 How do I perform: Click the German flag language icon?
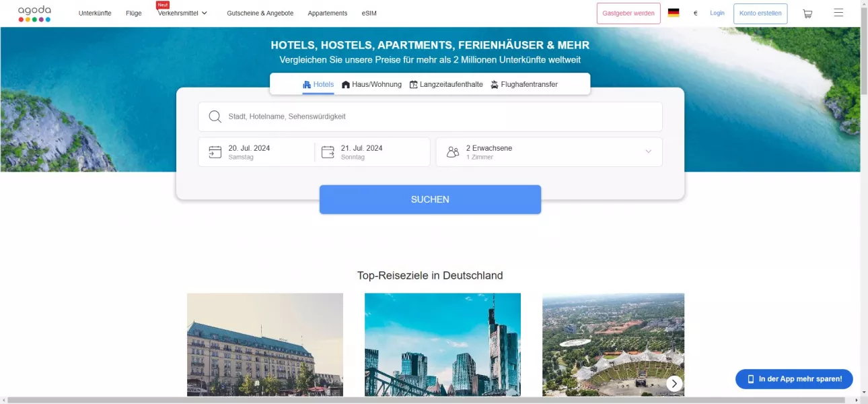click(x=674, y=13)
